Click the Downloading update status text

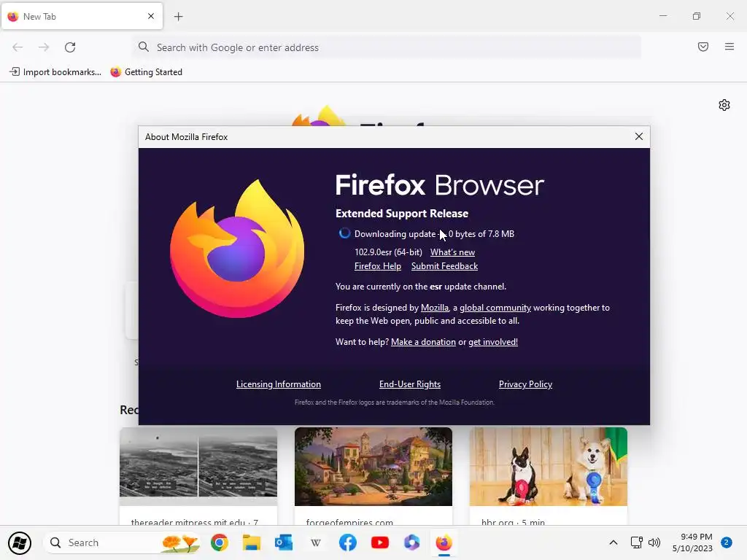click(434, 234)
